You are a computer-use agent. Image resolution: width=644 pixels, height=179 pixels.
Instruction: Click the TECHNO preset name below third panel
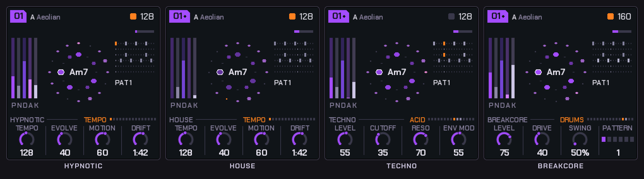pyautogui.click(x=402, y=166)
